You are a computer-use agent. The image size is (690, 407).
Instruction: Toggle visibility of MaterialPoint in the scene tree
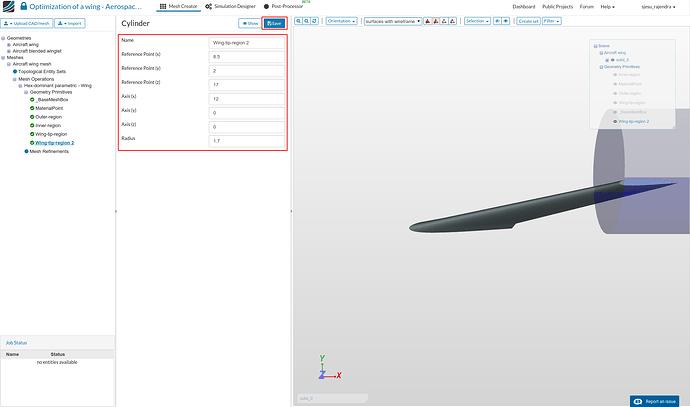click(x=615, y=84)
